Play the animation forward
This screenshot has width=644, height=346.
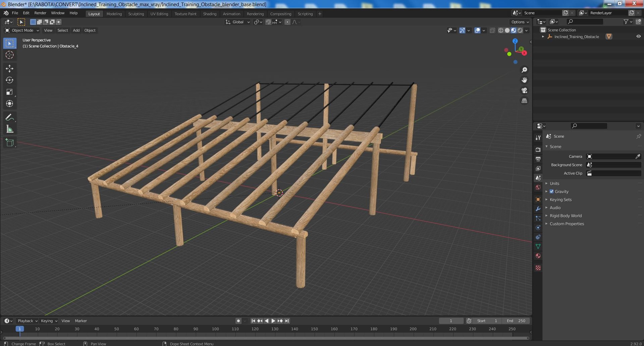[x=273, y=321]
